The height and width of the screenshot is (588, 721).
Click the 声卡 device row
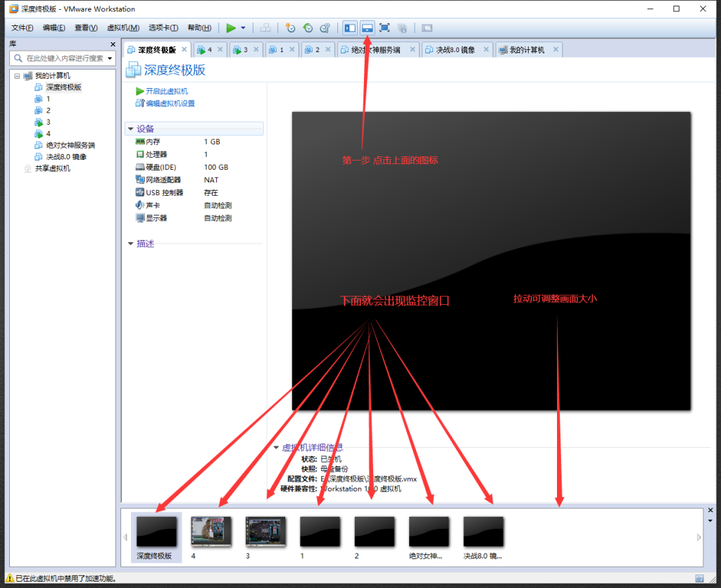point(196,206)
